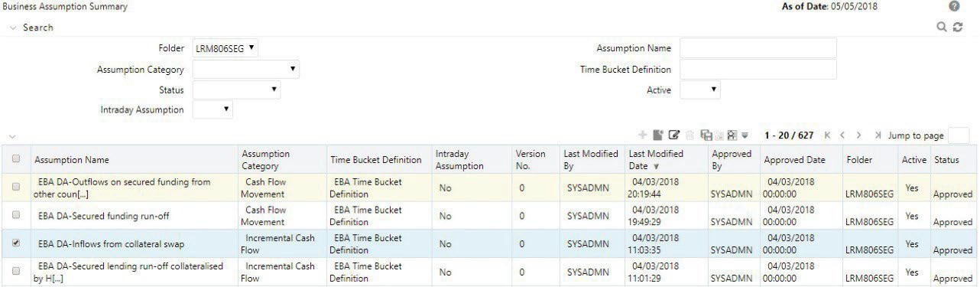Sort by Active column header
Viewport: 980px width, 287px height.
click(x=914, y=160)
